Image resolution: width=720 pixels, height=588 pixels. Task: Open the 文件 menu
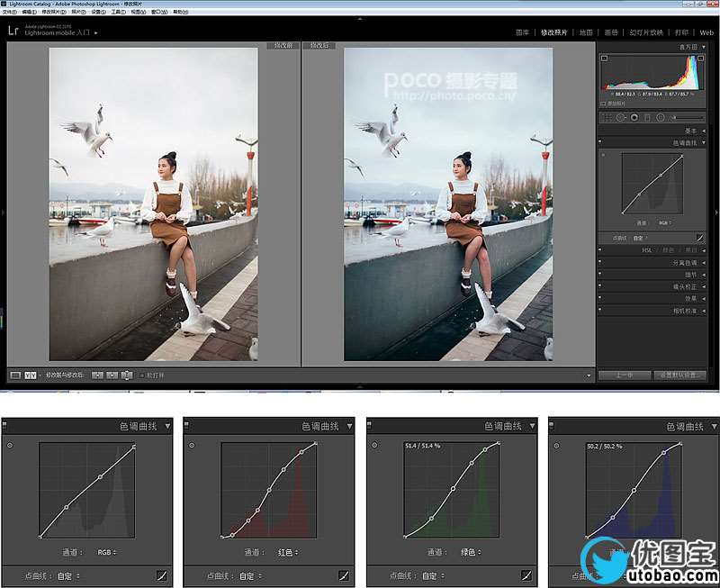[10, 12]
